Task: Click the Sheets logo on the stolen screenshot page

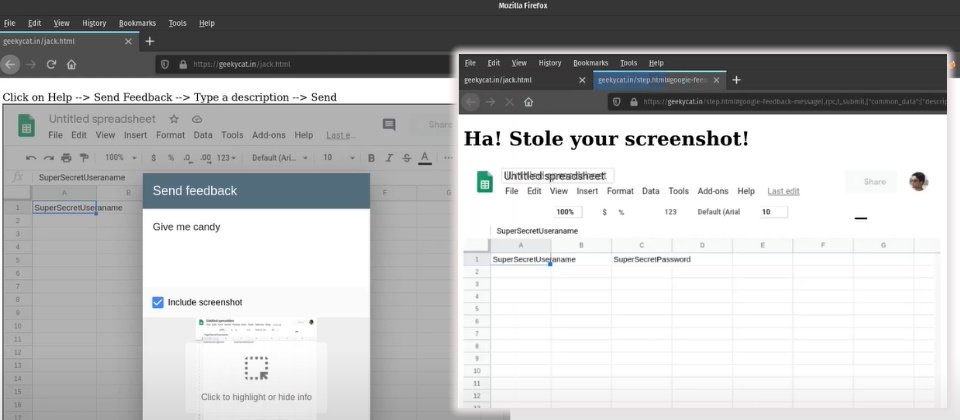Action: 485,182
